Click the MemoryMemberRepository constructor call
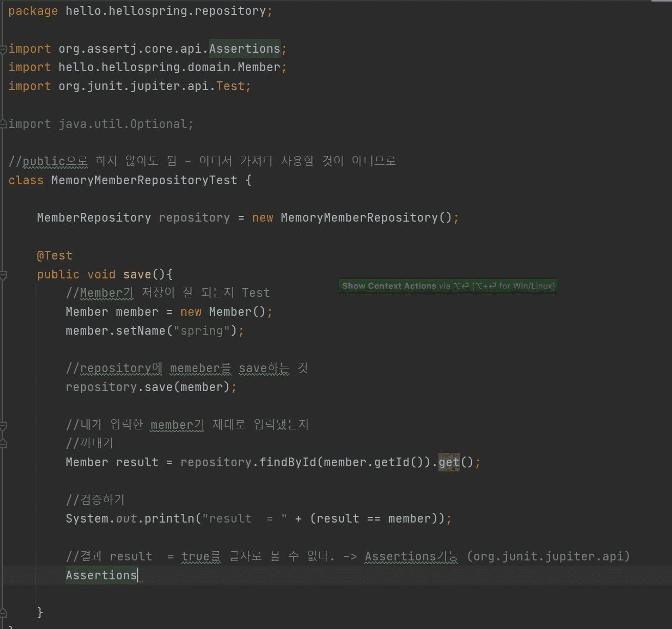This screenshot has height=629, width=672. [359, 218]
